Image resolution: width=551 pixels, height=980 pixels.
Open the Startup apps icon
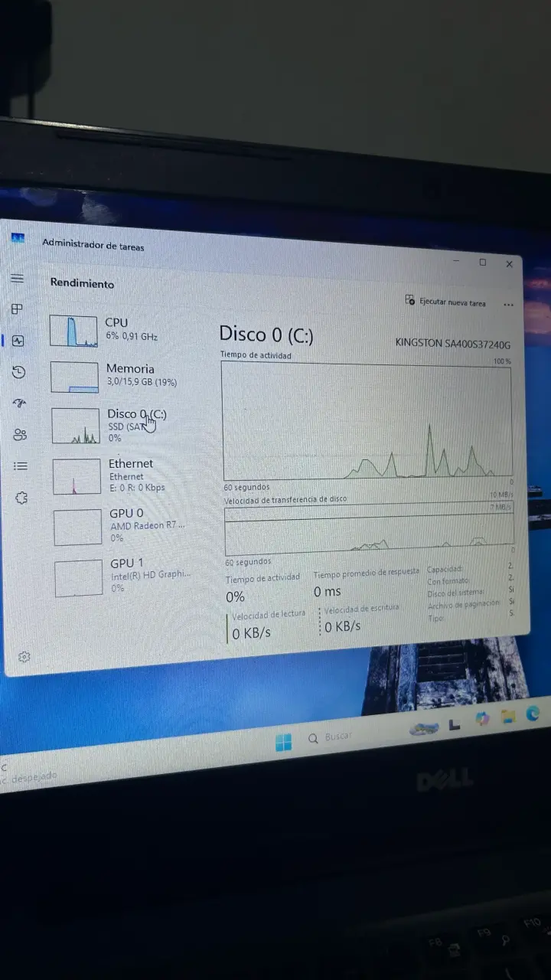tap(20, 403)
